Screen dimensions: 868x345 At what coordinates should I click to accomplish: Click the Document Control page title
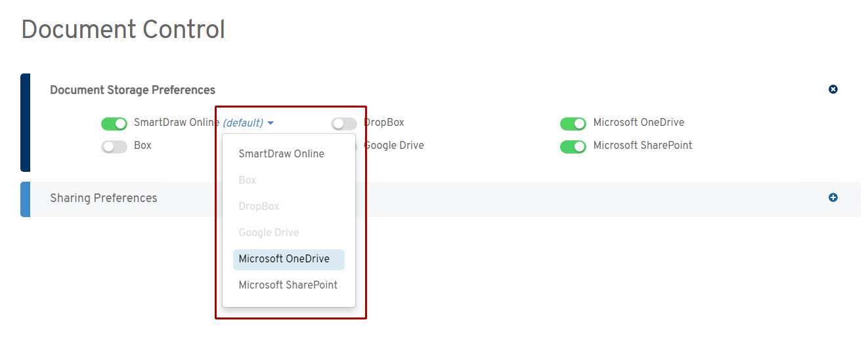(x=123, y=30)
